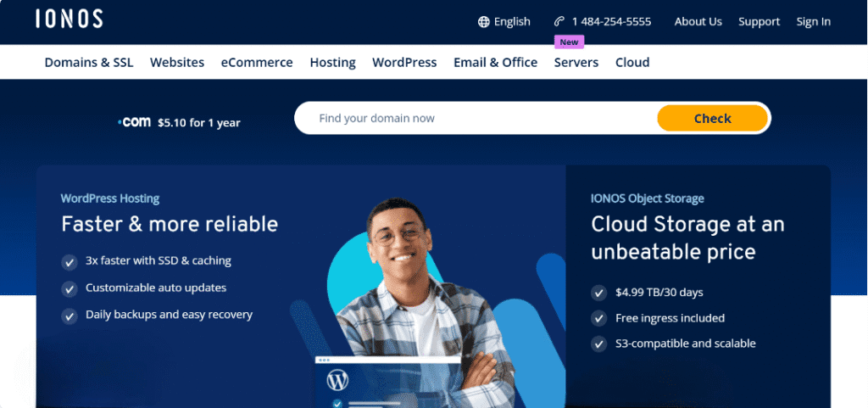Click checkmark beside Daily backups

coord(70,316)
